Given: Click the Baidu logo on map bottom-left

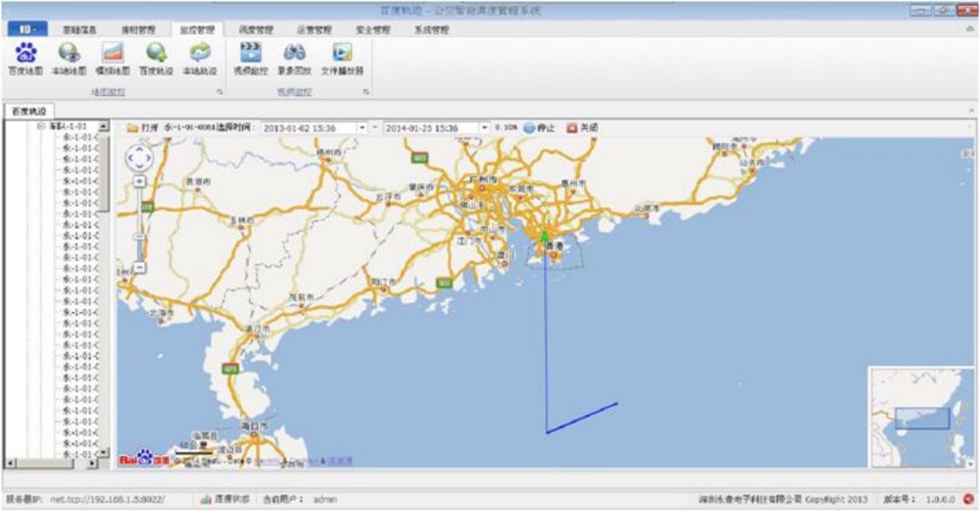Looking at the screenshot, I should pos(144,458).
